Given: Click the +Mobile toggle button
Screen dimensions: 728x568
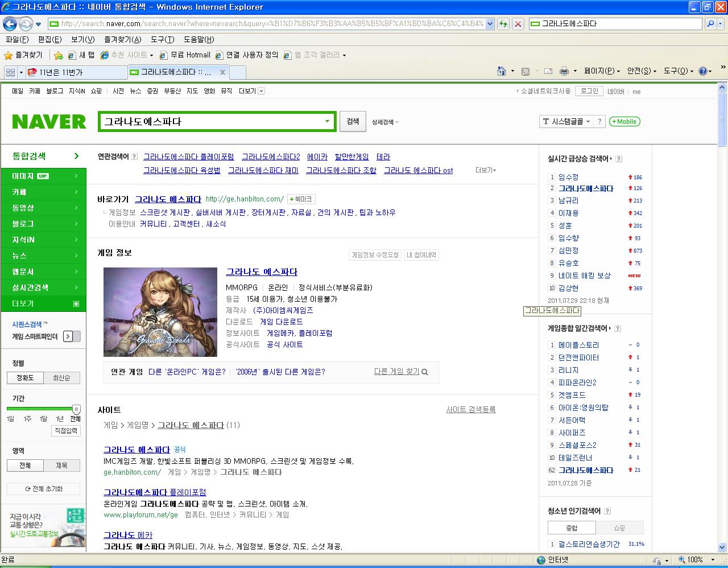Looking at the screenshot, I should [x=624, y=121].
